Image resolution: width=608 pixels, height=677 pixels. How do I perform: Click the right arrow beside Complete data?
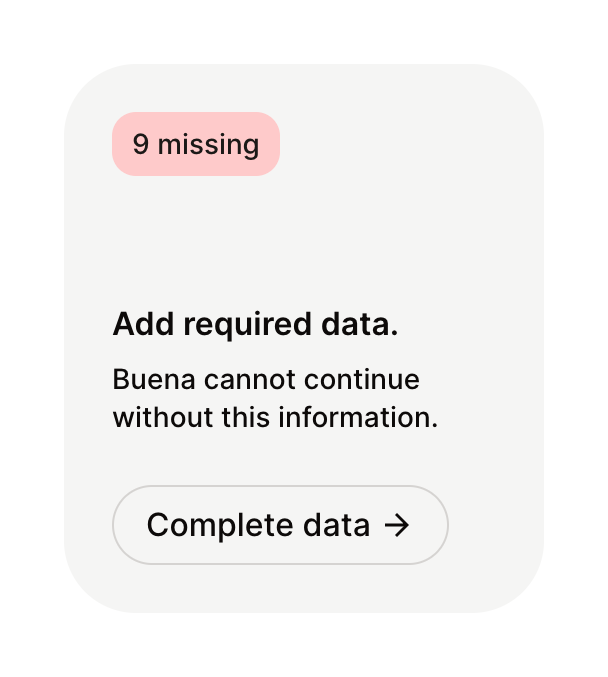pos(397,525)
